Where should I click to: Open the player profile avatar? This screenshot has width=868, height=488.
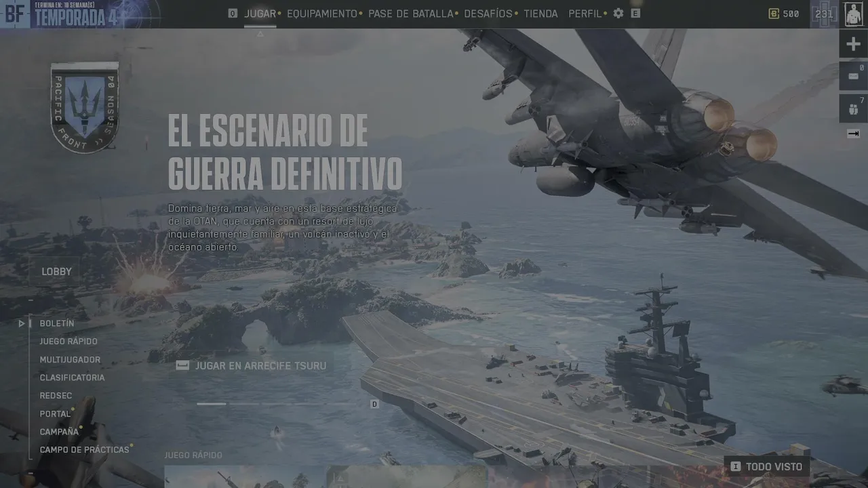pos(854,14)
